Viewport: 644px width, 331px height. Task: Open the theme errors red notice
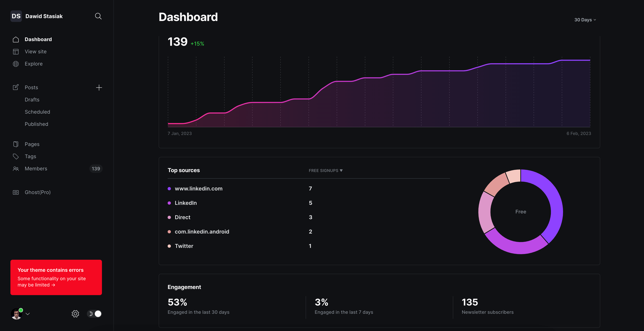56,277
